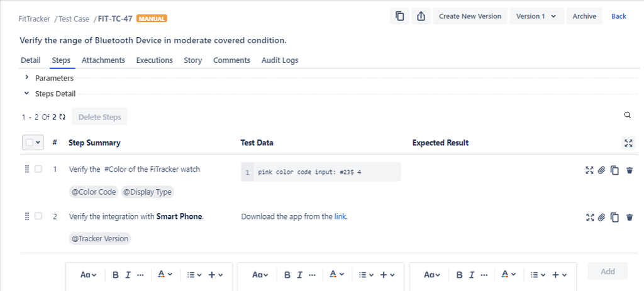Click Create New Version button
644x291 pixels.
470,16
